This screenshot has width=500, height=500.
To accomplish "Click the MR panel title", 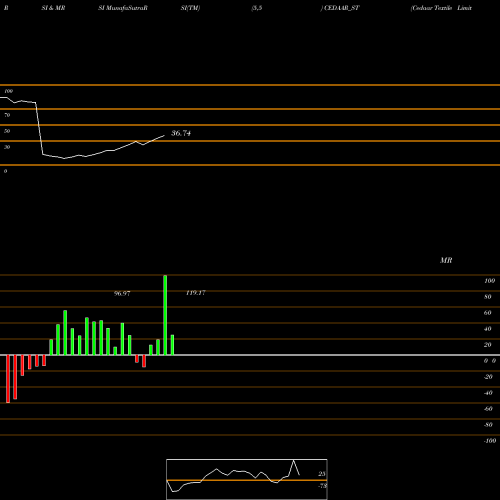I will pos(446,260).
